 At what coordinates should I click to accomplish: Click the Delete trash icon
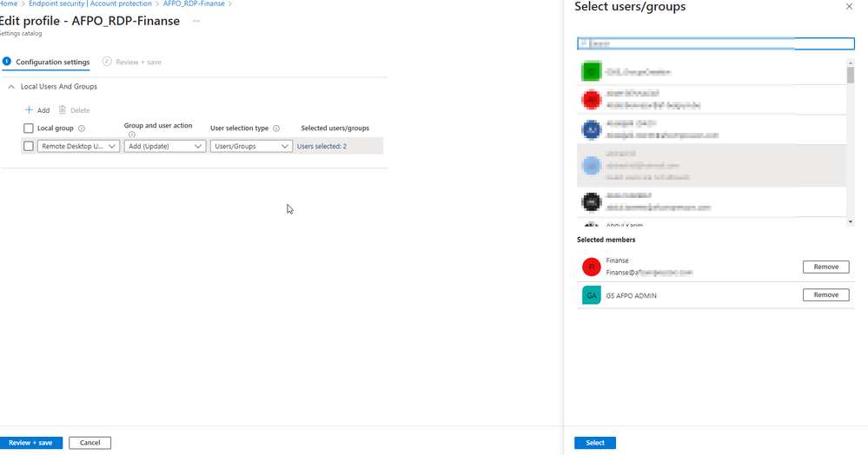coord(62,109)
